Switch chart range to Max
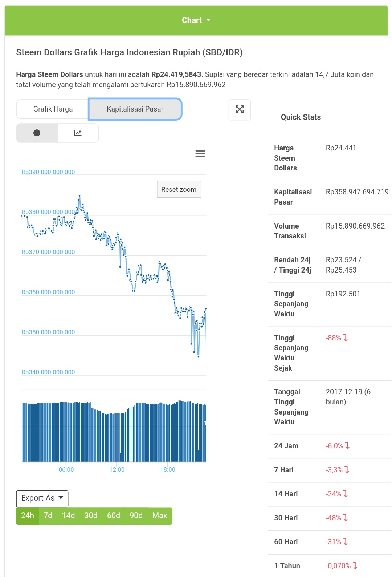Viewport: 392px width, 577px height. coord(159,516)
